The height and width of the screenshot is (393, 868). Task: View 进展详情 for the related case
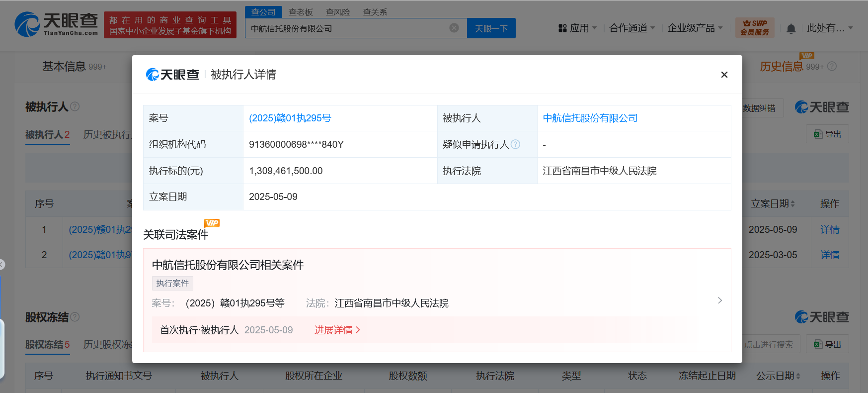tap(337, 330)
